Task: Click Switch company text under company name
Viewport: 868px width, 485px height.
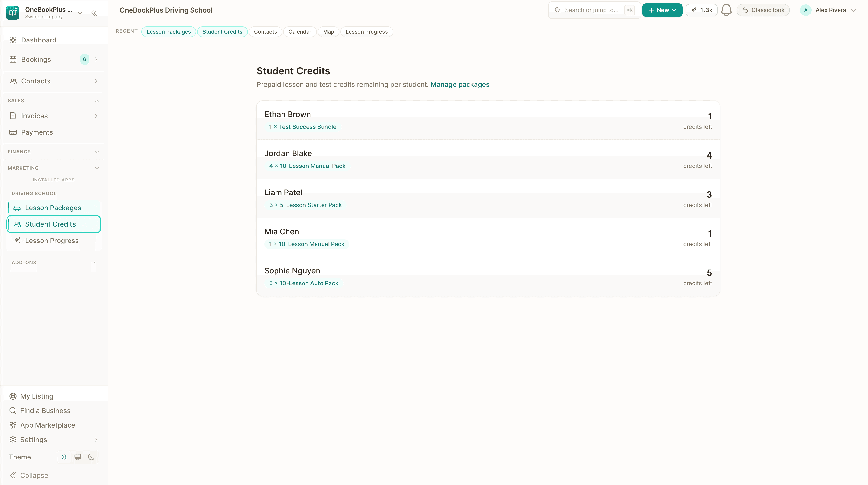Action: tap(44, 17)
